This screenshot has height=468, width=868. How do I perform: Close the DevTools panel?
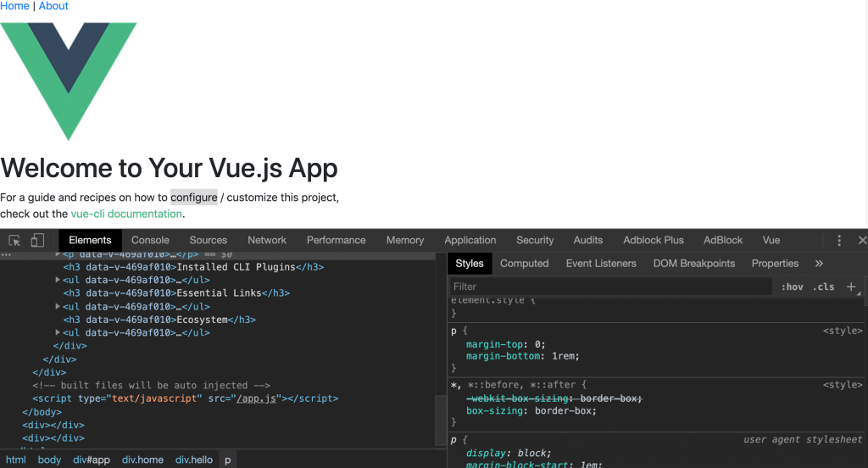click(862, 241)
